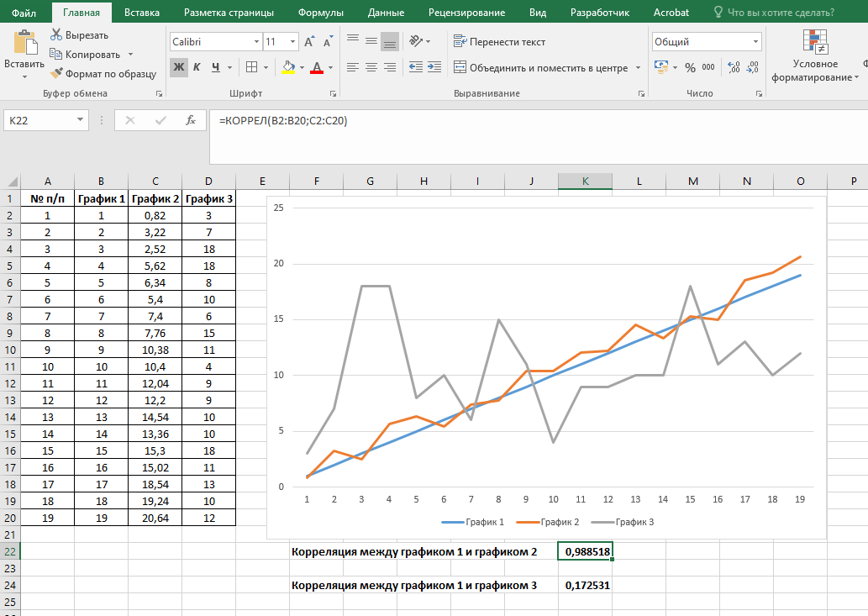The width and height of the screenshot is (868, 616).
Task: Align text right icon
Action: pos(390,67)
